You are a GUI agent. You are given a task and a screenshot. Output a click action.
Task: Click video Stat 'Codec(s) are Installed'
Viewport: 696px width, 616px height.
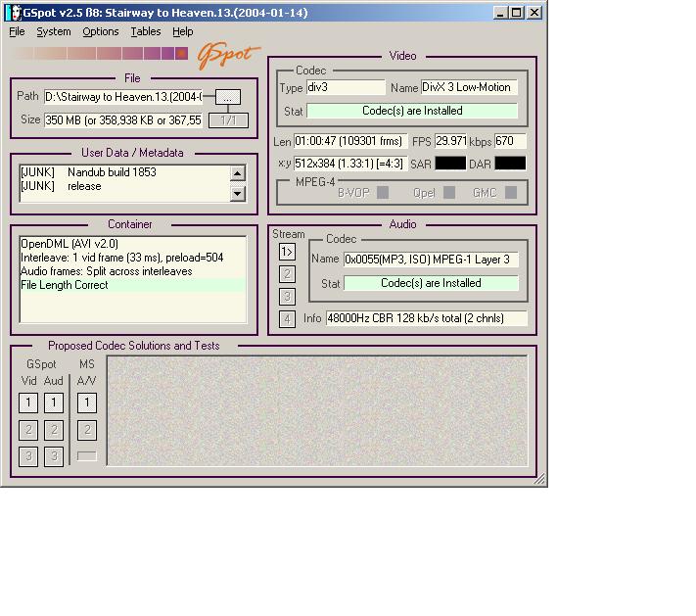pyautogui.click(x=412, y=111)
